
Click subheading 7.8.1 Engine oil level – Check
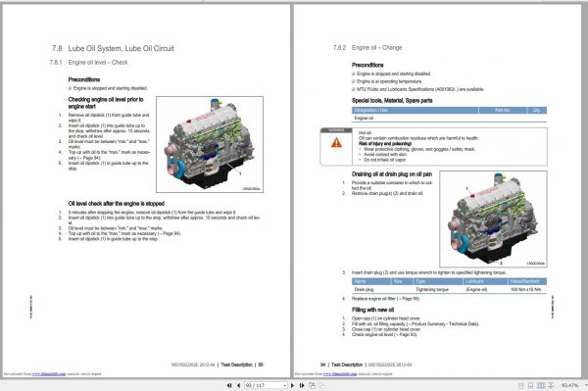(x=88, y=63)
